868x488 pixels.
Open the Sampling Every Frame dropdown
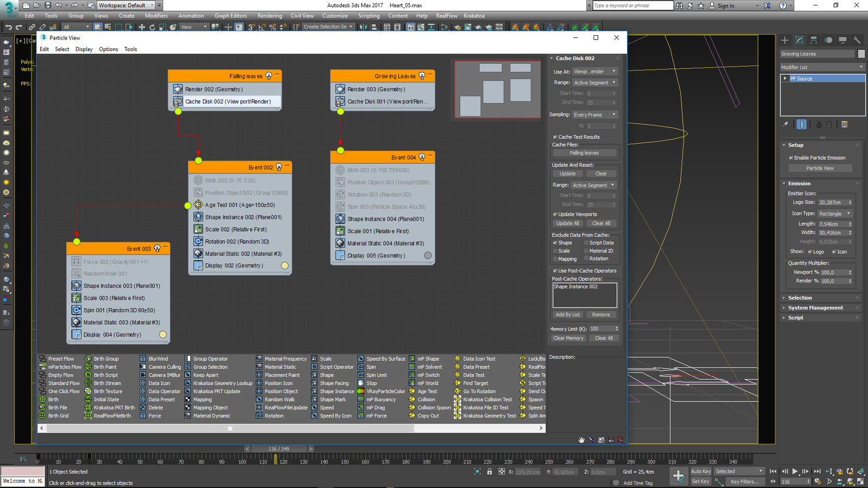(x=595, y=115)
